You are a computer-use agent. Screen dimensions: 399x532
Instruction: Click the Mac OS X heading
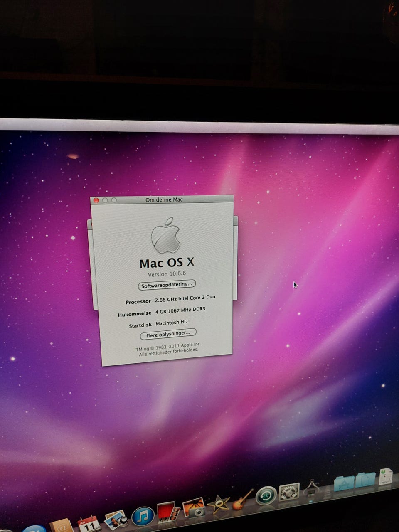167,262
